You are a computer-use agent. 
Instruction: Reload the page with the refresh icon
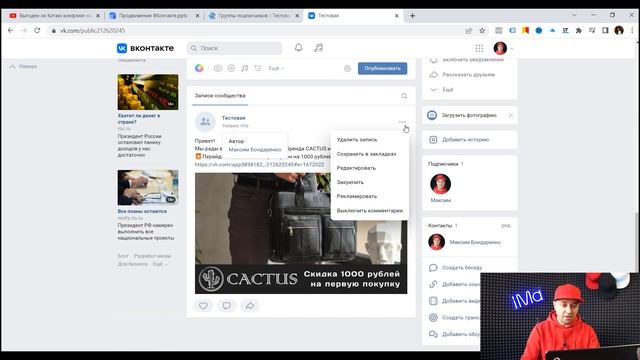pyautogui.click(x=37, y=31)
